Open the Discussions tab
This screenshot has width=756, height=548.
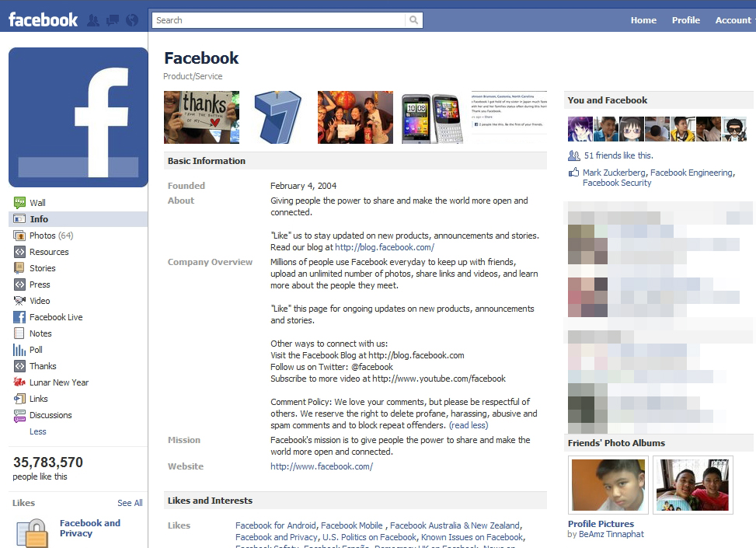coord(51,415)
